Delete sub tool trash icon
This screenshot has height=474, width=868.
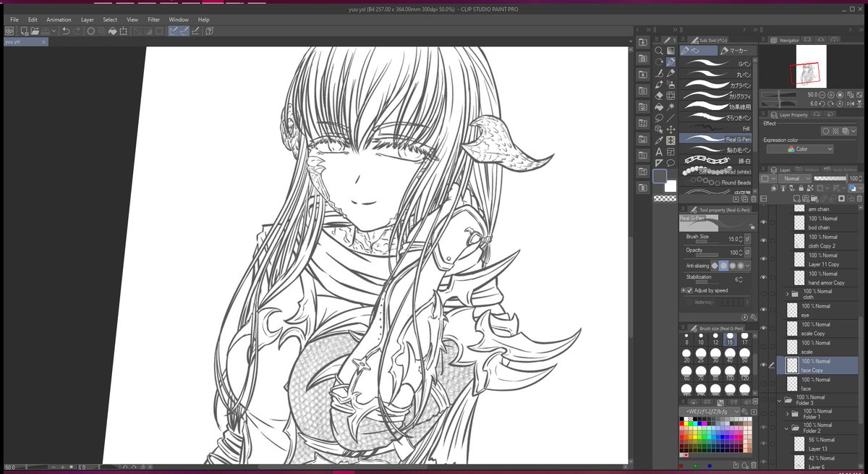pos(754,199)
